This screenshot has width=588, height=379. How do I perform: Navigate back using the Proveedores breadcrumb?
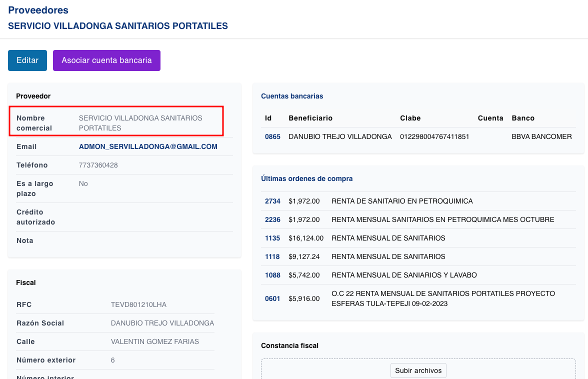[38, 10]
